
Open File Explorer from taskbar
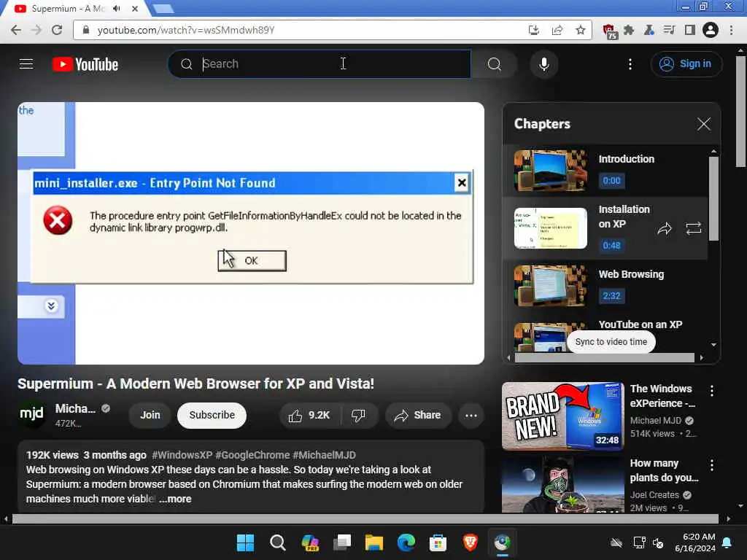coord(374,542)
